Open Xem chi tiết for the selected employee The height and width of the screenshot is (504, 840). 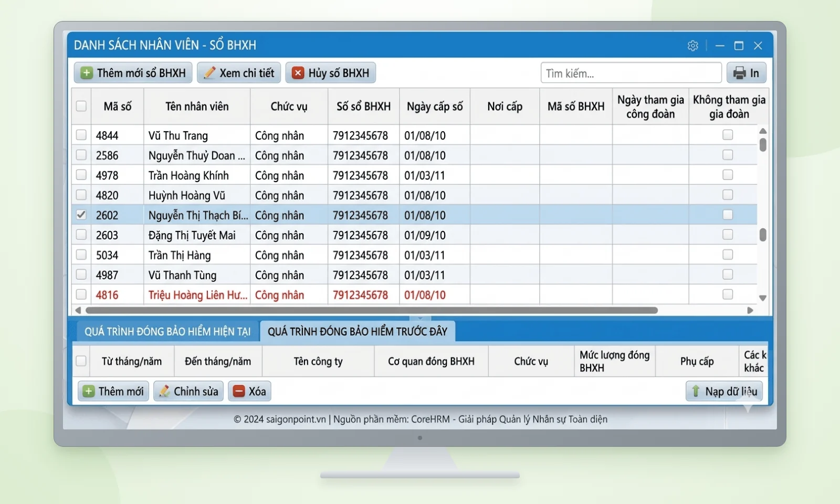tap(239, 73)
